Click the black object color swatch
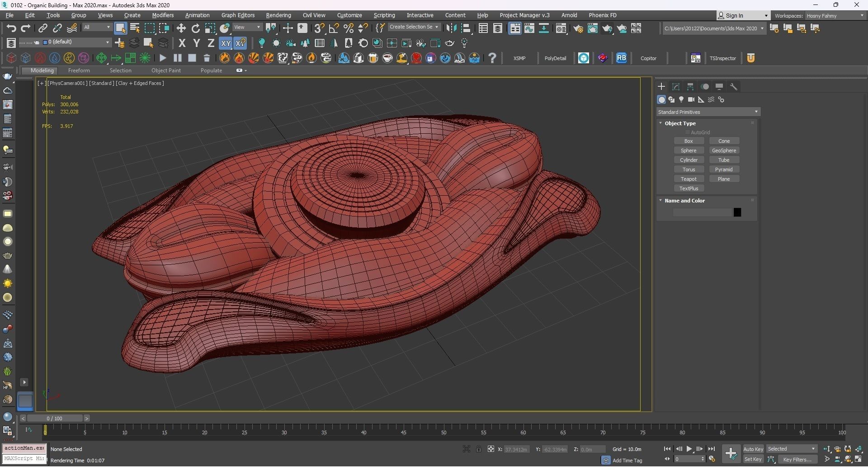This screenshot has width=868, height=470. coord(737,212)
